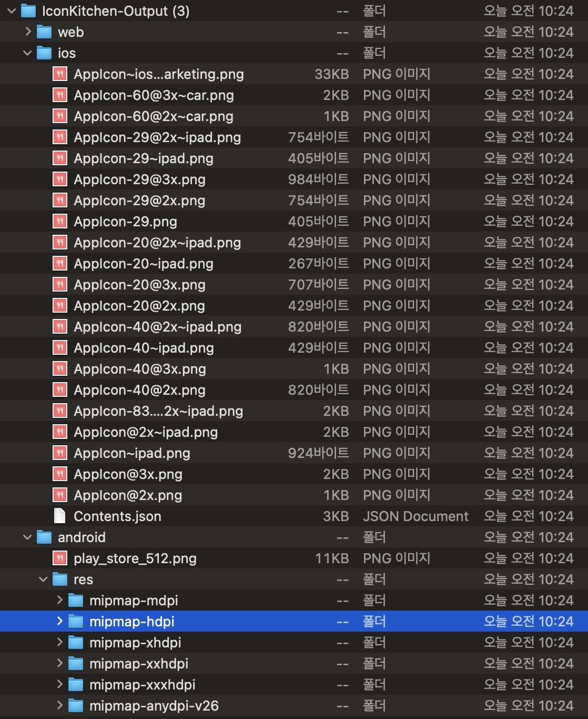The width and height of the screenshot is (588, 719).
Task: Click the play_store_512.png file name
Action: point(135,558)
